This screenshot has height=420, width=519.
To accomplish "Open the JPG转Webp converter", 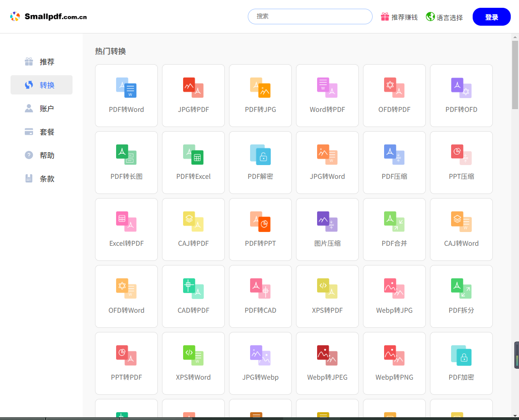I will (x=260, y=364).
